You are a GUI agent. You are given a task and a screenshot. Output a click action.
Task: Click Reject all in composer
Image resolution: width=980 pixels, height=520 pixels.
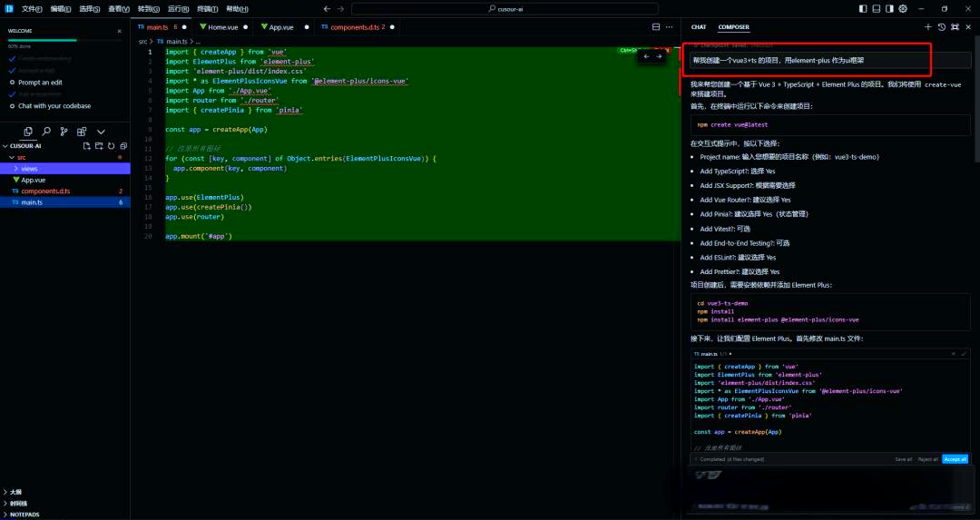pyautogui.click(x=927, y=459)
